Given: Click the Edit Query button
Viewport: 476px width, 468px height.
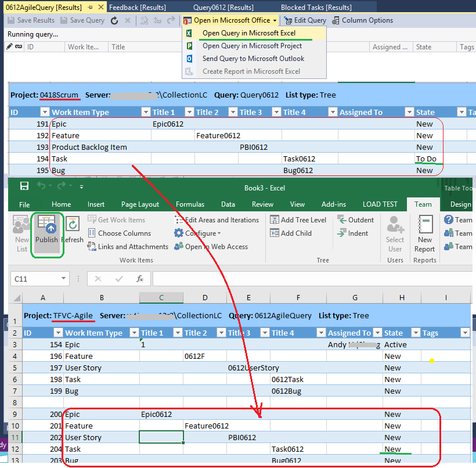Looking at the screenshot, I should (305, 20).
